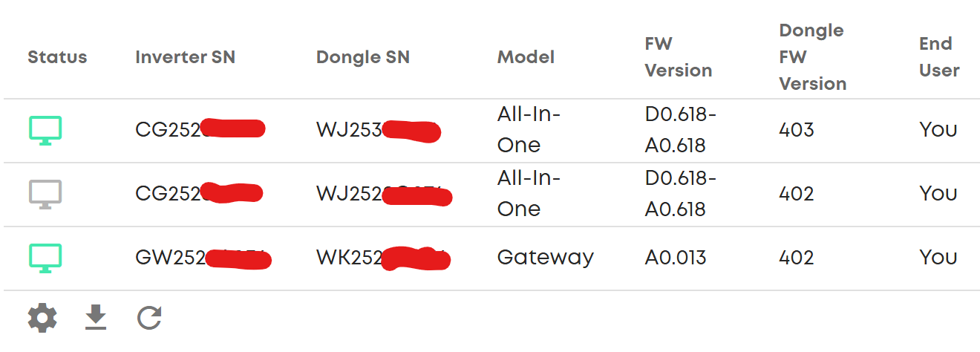Sort by the Status column header

(57, 57)
